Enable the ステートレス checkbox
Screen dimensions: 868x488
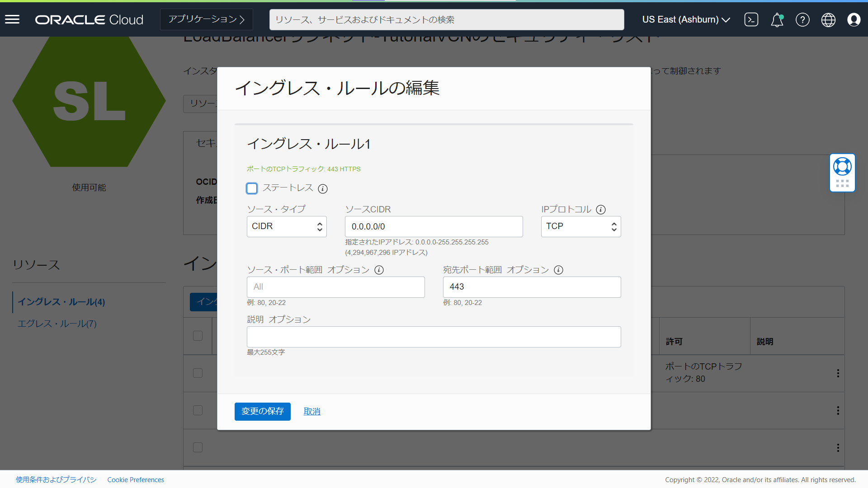[252, 188]
